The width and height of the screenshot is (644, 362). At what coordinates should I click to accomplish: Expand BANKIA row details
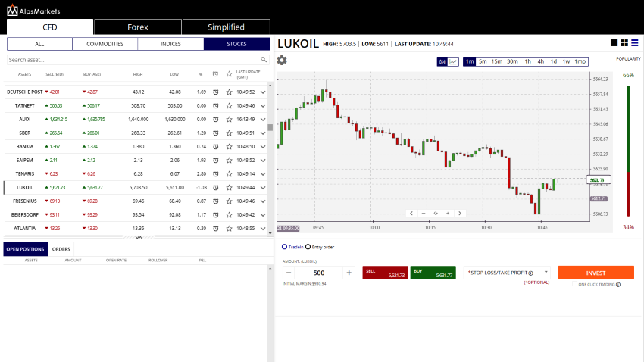pos(263,147)
